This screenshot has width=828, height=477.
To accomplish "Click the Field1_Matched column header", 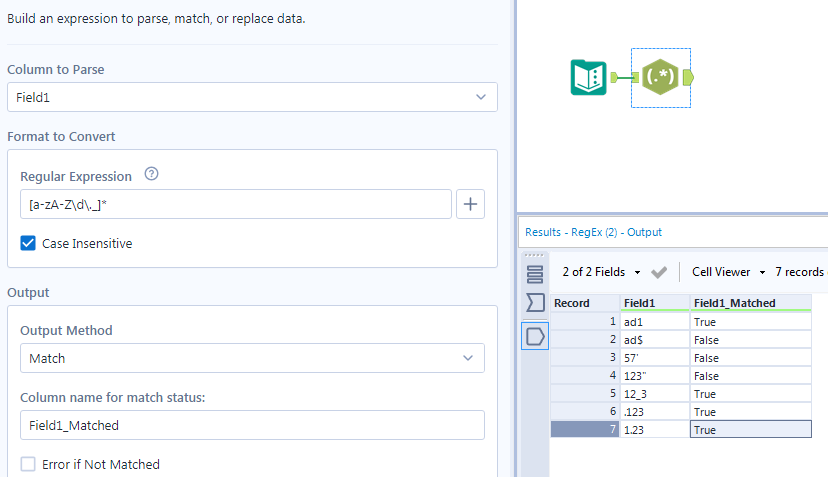I will 750,303.
